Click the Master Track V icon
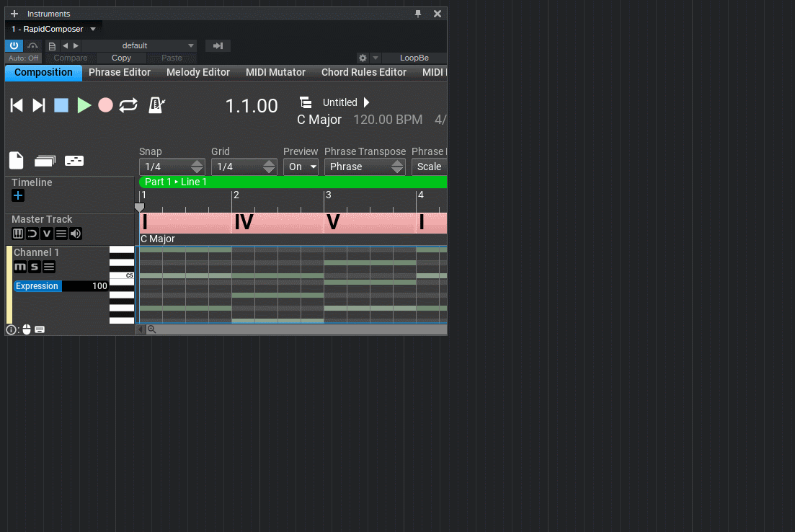Image resolution: width=795 pixels, height=532 pixels. (x=47, y=234)
